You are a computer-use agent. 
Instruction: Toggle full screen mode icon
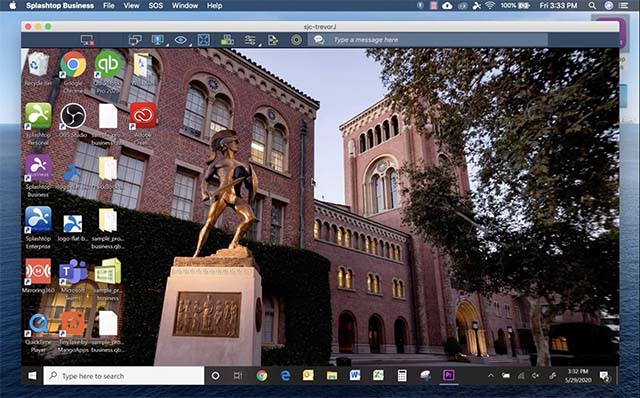tap(204, 40)
